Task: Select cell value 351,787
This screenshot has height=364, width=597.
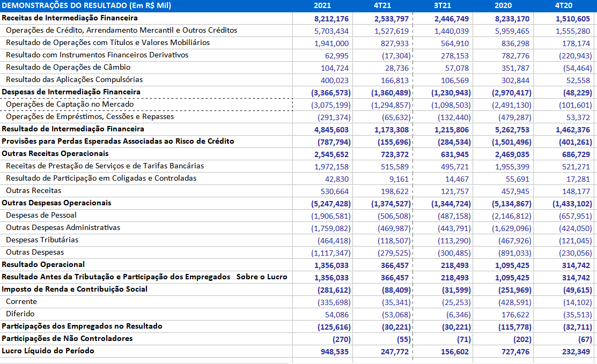Action: 515,68
